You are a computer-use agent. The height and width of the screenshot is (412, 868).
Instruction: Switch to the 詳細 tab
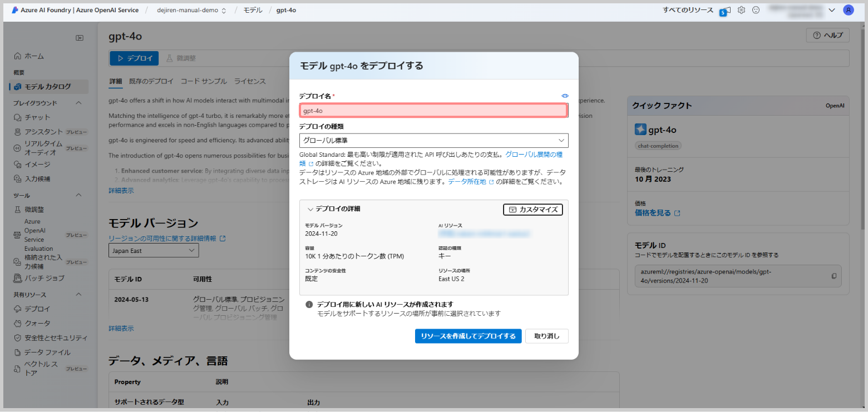(x=116, y=81)
